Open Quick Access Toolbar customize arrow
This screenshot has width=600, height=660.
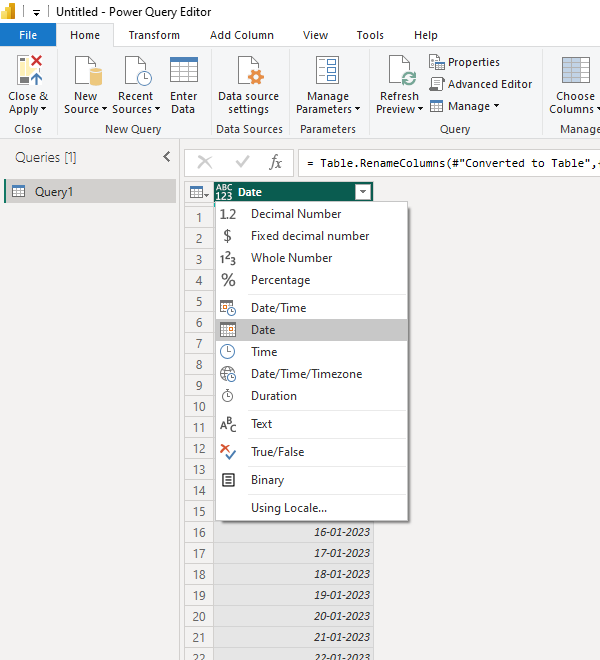pyautogui.click(x=37, y=13)
